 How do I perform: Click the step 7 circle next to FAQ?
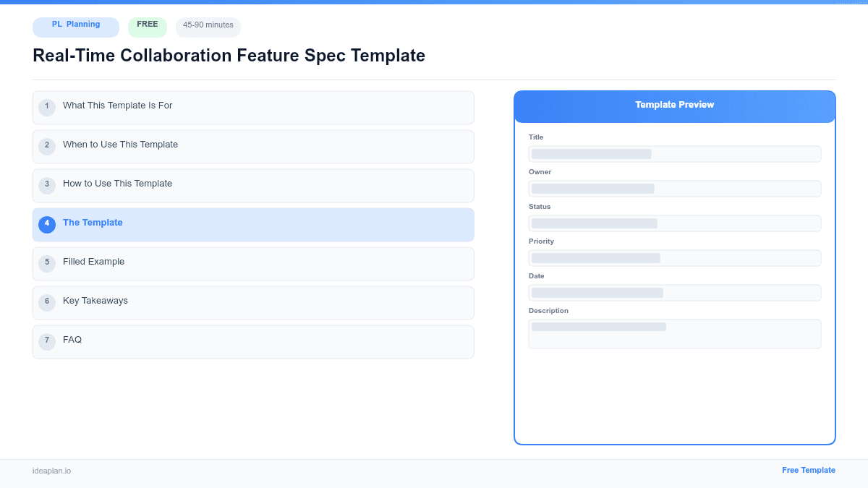click(47, 341)
